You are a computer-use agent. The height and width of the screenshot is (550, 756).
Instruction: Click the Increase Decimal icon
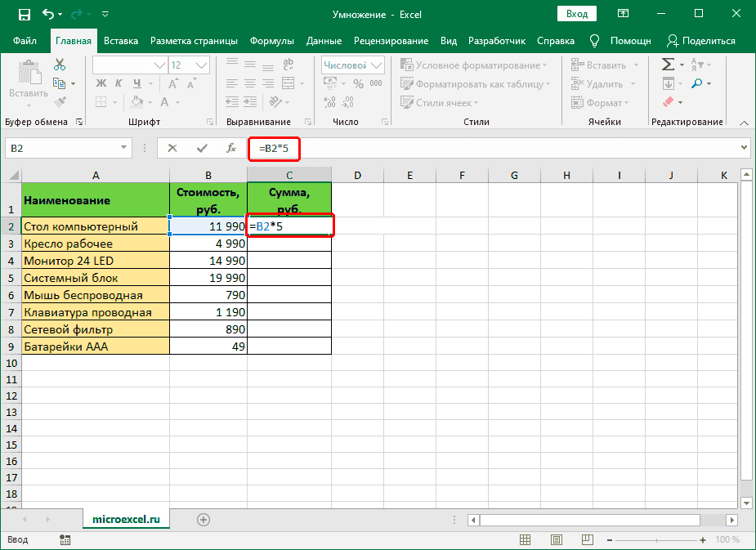(x=331, y=102)
